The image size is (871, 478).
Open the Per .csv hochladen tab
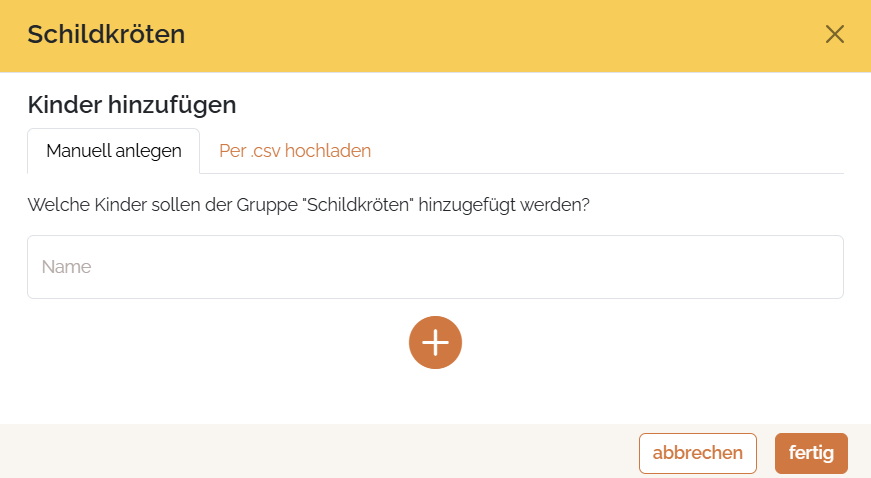295,151
